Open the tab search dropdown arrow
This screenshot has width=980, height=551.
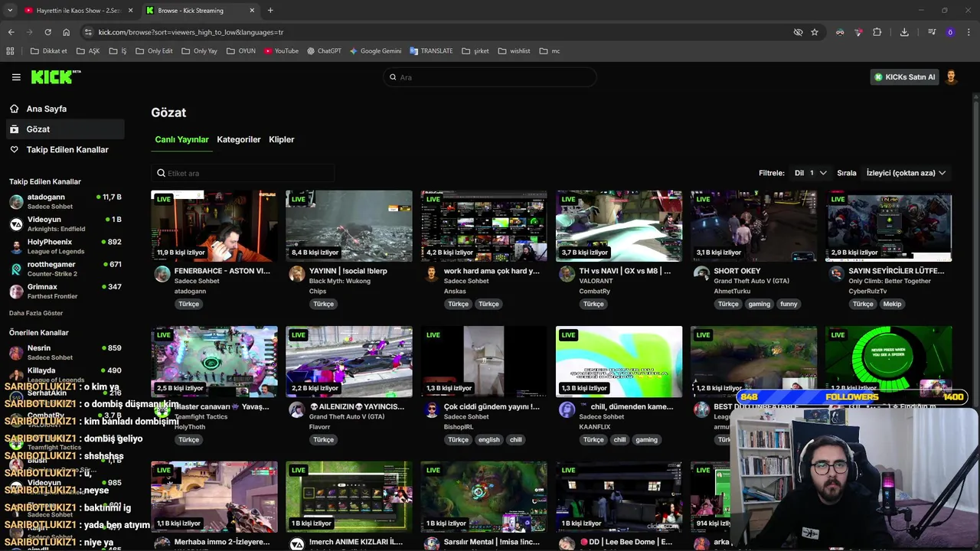click(10, 10)
